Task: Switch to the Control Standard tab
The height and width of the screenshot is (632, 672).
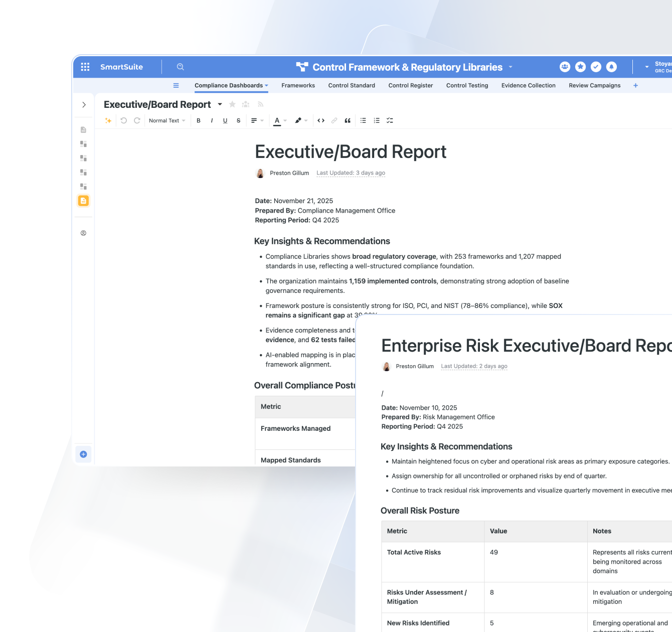Action: pos(352,85)
